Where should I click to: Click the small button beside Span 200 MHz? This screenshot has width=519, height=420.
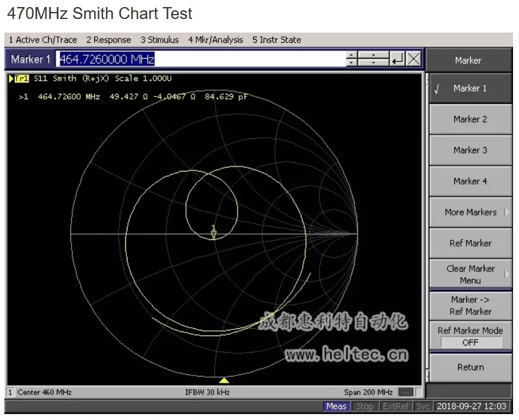click(405, 392)
